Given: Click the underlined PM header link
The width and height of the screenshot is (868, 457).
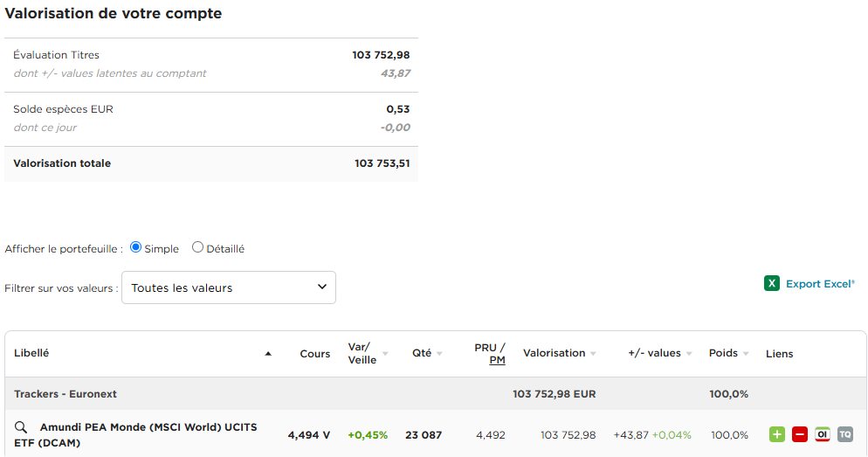Looking at the screenshot, I should click(x=497, y=360).
